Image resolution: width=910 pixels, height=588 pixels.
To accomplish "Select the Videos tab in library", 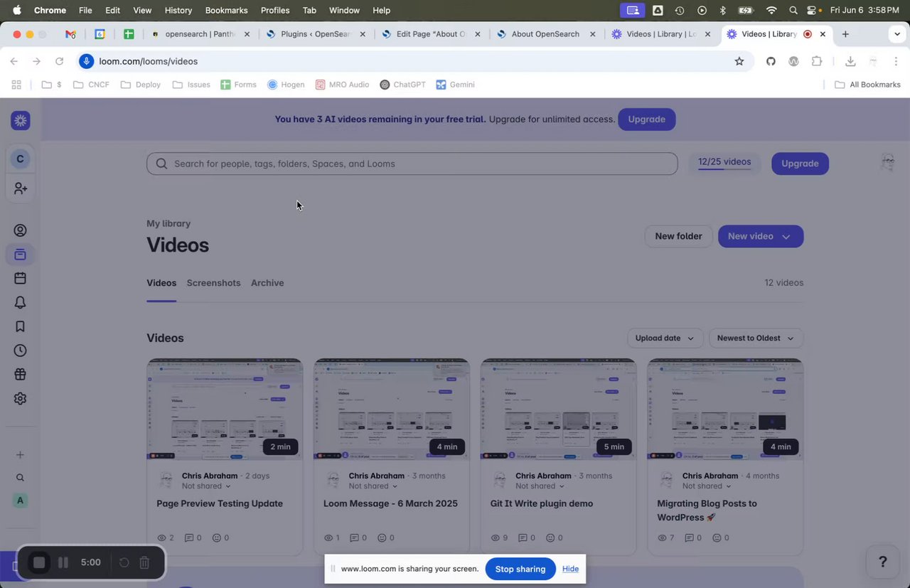I will coord(161,283).
